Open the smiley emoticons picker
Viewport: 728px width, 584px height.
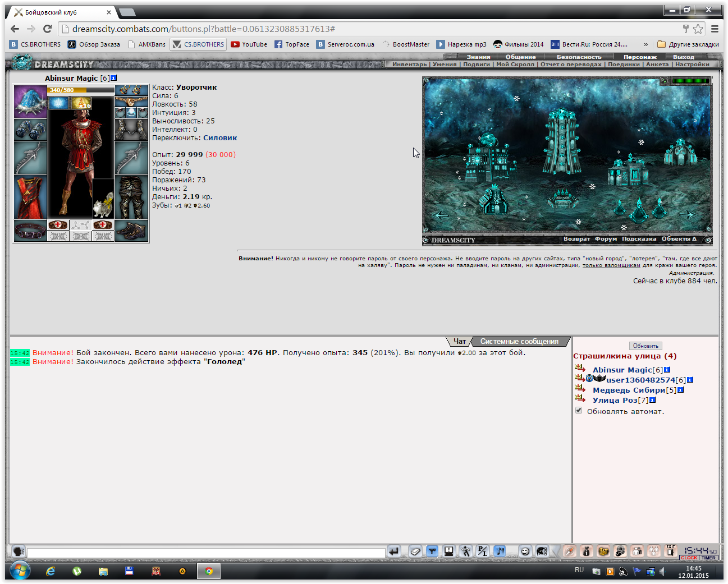click(525, 551)
